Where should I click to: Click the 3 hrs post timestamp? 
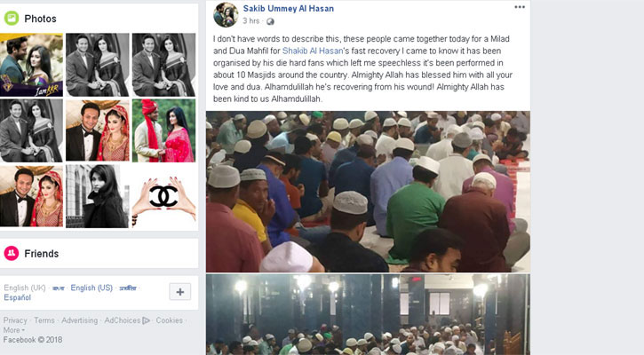pos(251,21)
